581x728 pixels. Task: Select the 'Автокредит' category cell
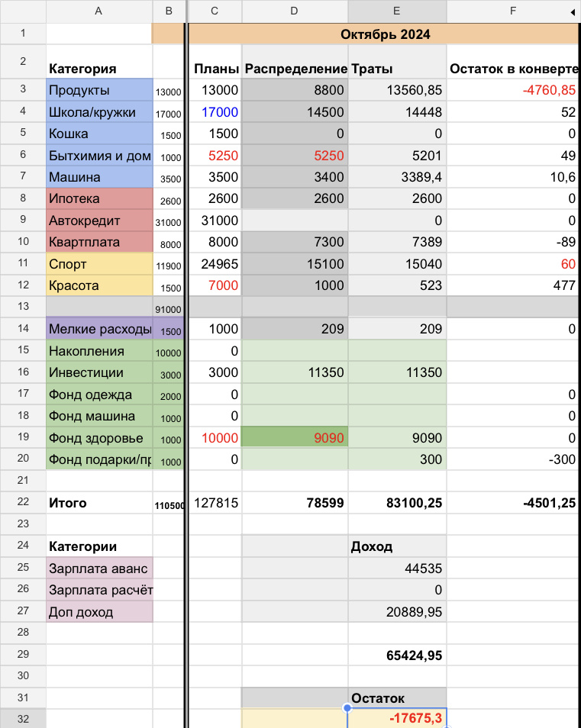coord(99,221)
